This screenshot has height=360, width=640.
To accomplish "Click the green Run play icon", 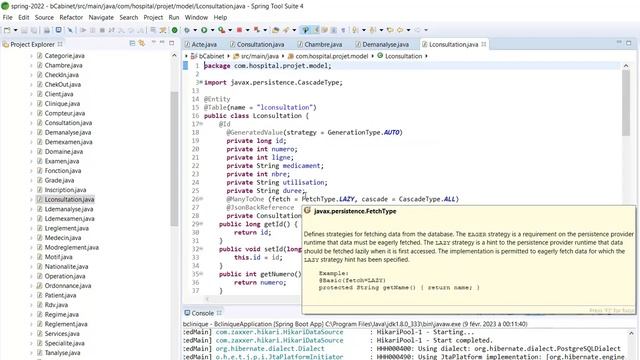I will coord(204,30).
